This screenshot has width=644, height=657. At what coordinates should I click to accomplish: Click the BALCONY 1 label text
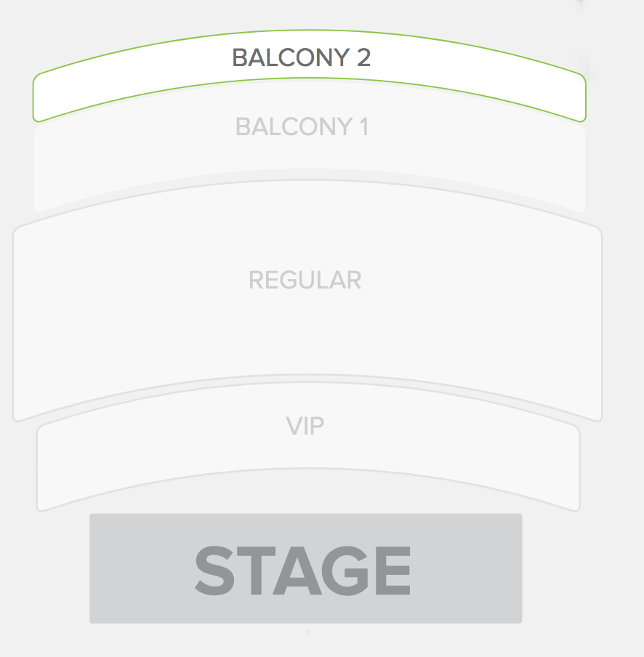point(302,127)
